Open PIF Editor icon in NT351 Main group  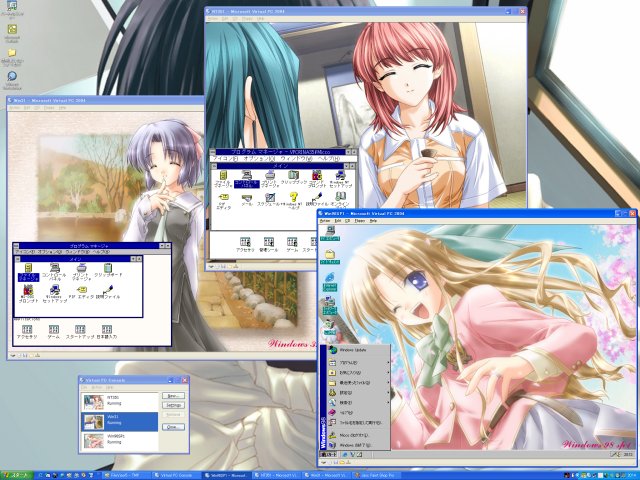(x=223, y=202)
